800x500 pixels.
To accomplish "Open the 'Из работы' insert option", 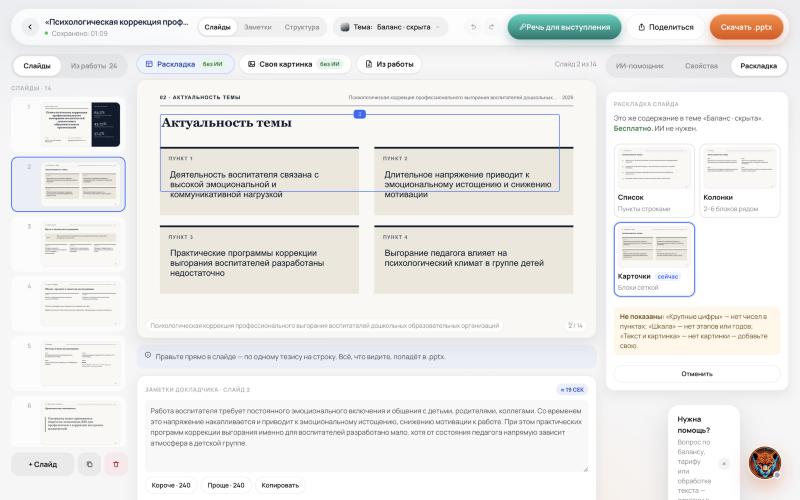I will coord(389,64).
